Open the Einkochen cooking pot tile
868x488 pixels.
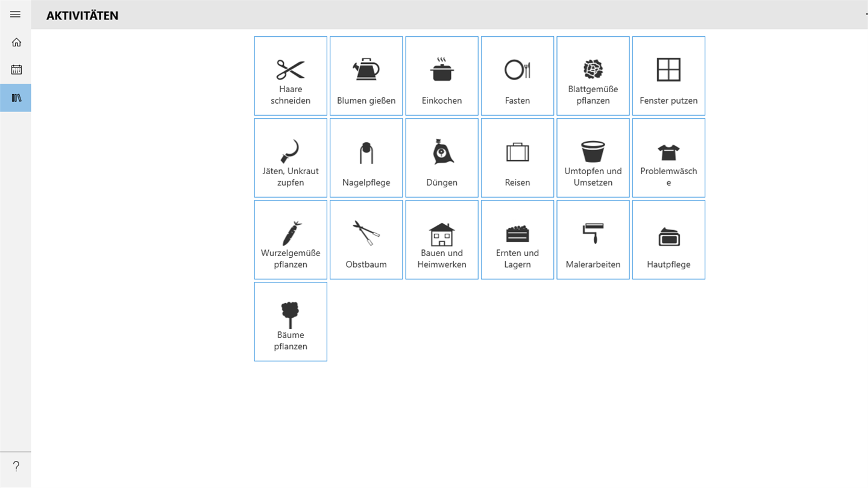pyautogui.click(x=442, y=76)
